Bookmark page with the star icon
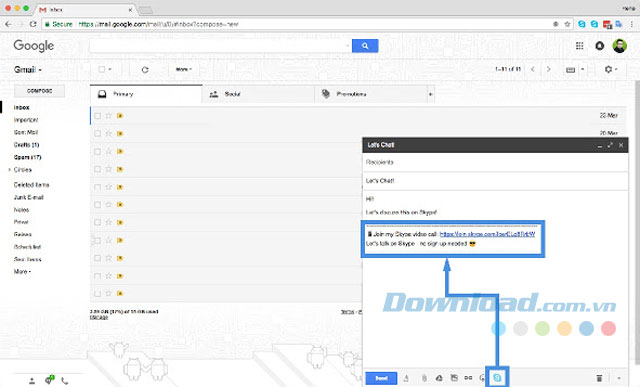Image resolution: width=640 pixels, height=387 pixels. pos(567,24)
